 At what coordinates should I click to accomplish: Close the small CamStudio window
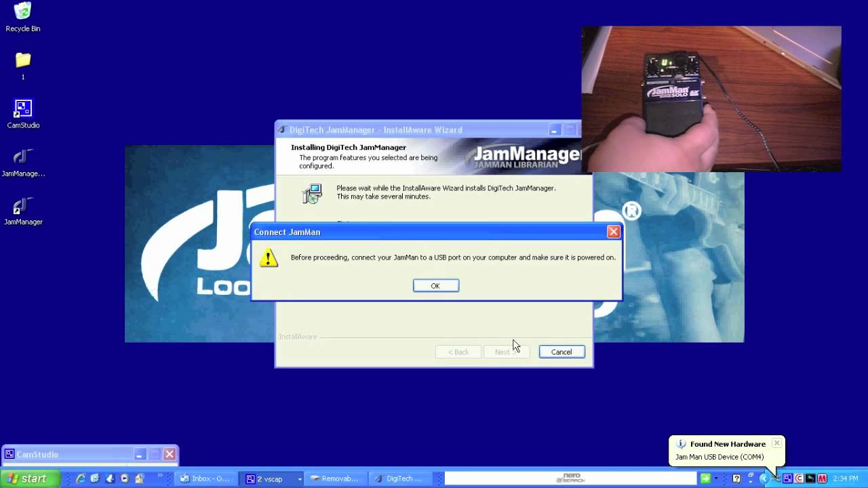(170, 454)
